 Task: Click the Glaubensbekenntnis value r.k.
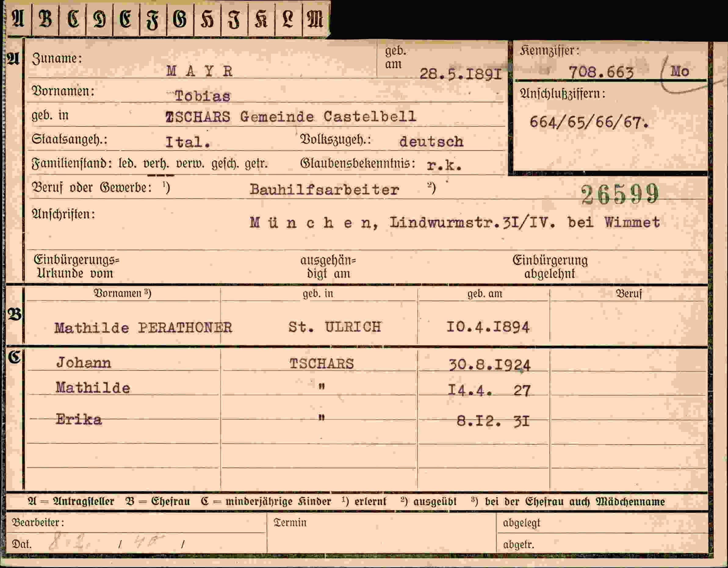coord(444,165)
